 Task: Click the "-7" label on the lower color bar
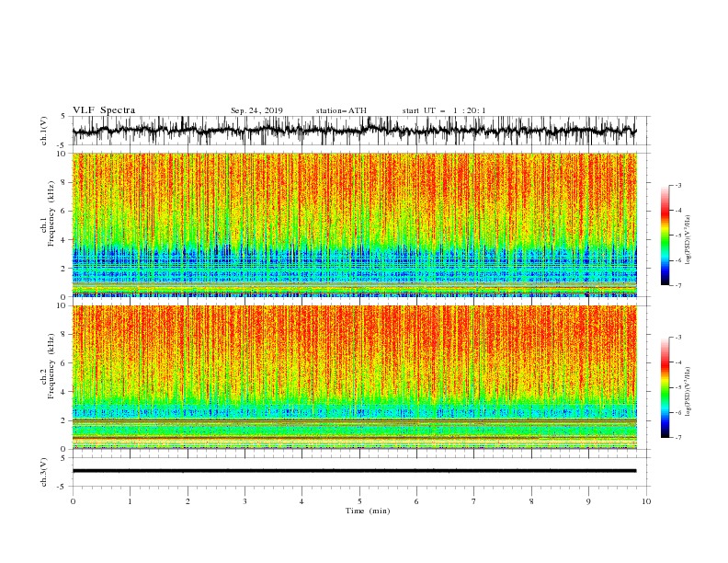[677, 437]
